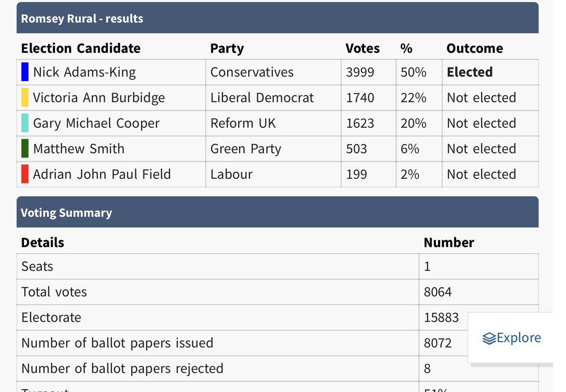Click candidate name Nick Adams-King
Image resolution: width=566 pixels, height=392 pixels.
(x=84, y=73)
